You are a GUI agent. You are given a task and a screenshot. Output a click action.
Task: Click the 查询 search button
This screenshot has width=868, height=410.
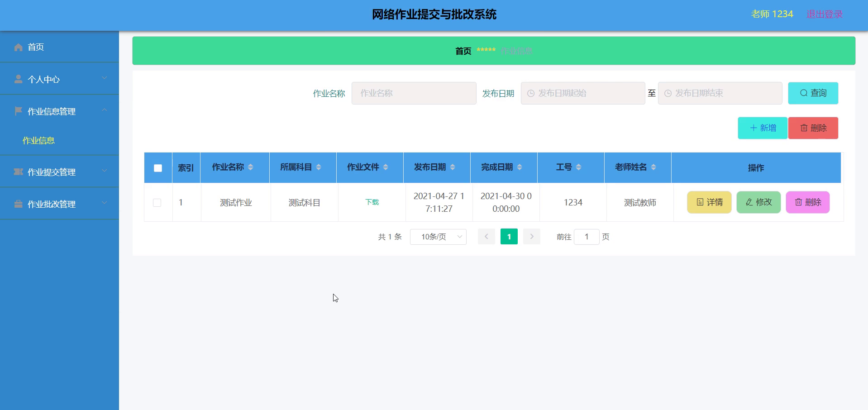click(x=813, y=93)
